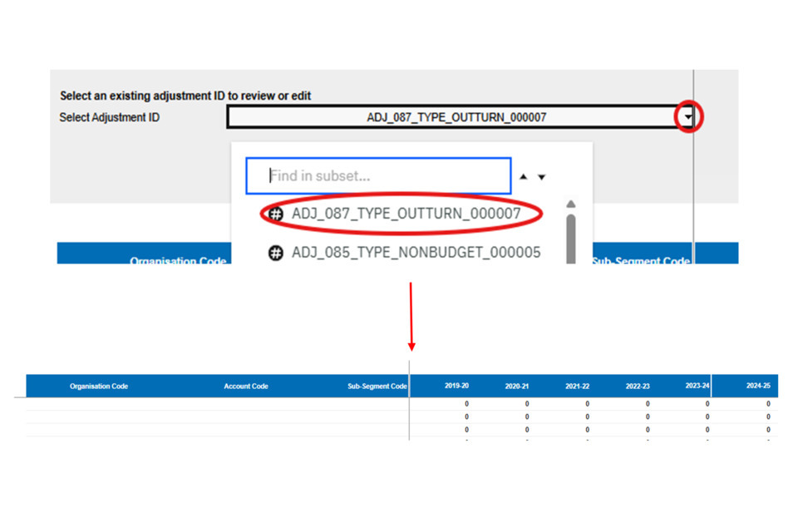Click Organisation Code header in lower table
The image size is (798, 532).
[x=99, y=387]
